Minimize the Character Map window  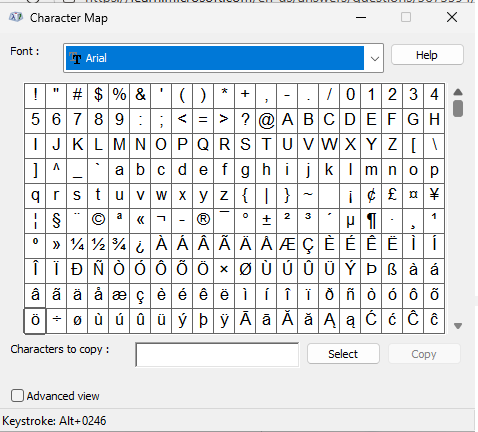361,17
